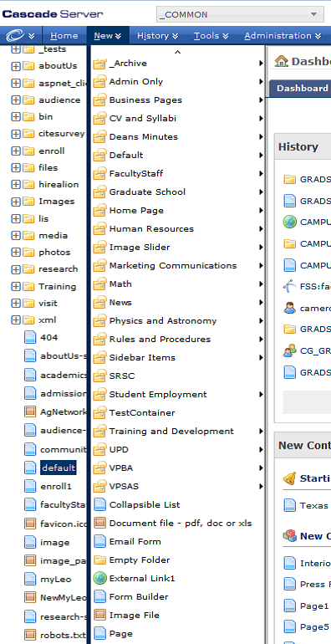Expand the aboutUs folder
Viewport: 331px width, 644px height.
(16, 66)
